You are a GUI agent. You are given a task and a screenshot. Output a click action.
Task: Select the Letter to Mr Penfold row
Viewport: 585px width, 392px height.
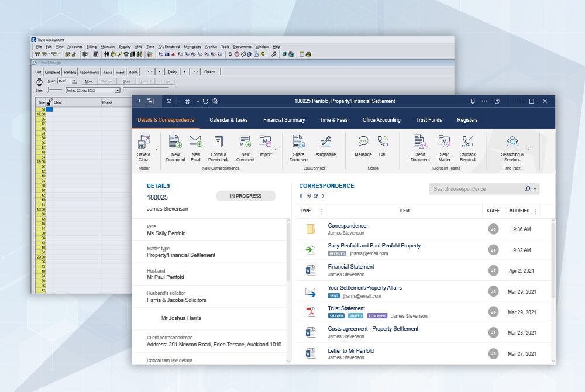tap(424, 353)
